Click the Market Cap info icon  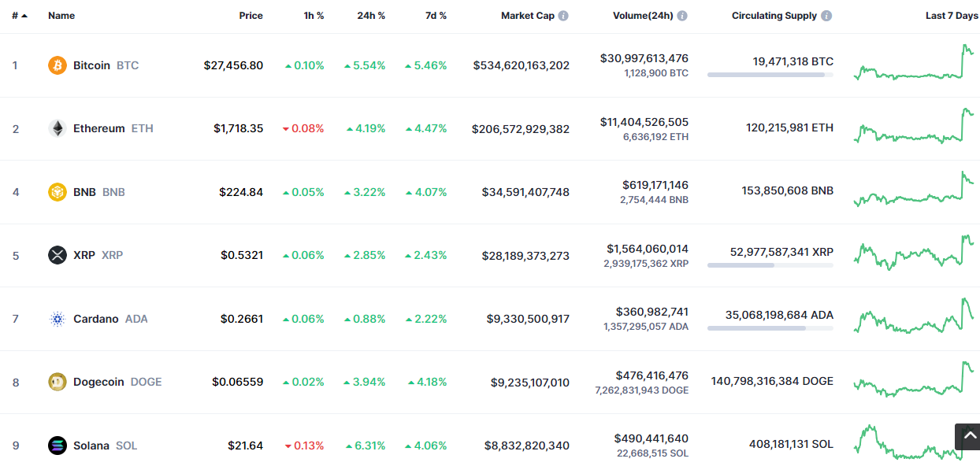563,16
